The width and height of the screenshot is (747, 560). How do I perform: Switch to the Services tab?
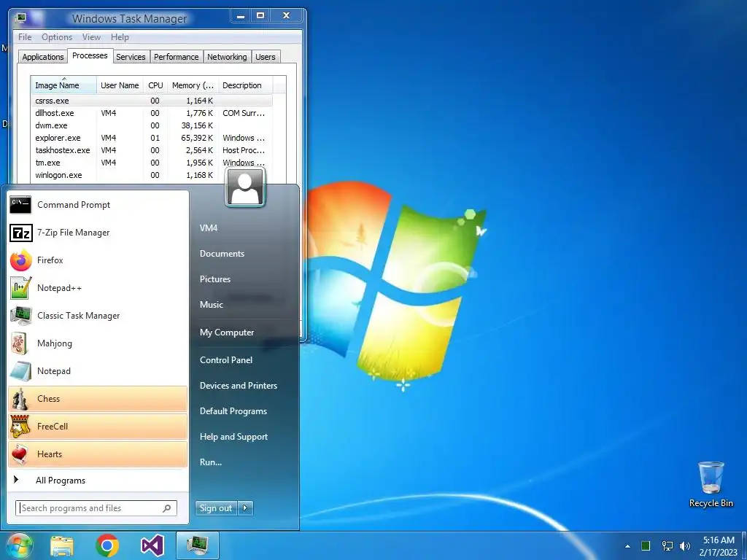131,57
